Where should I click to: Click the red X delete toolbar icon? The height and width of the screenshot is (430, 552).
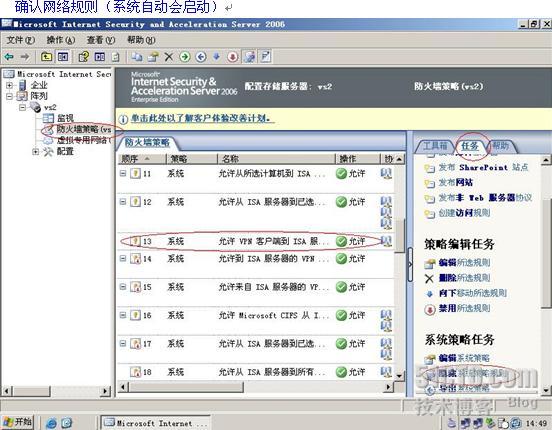169,56
